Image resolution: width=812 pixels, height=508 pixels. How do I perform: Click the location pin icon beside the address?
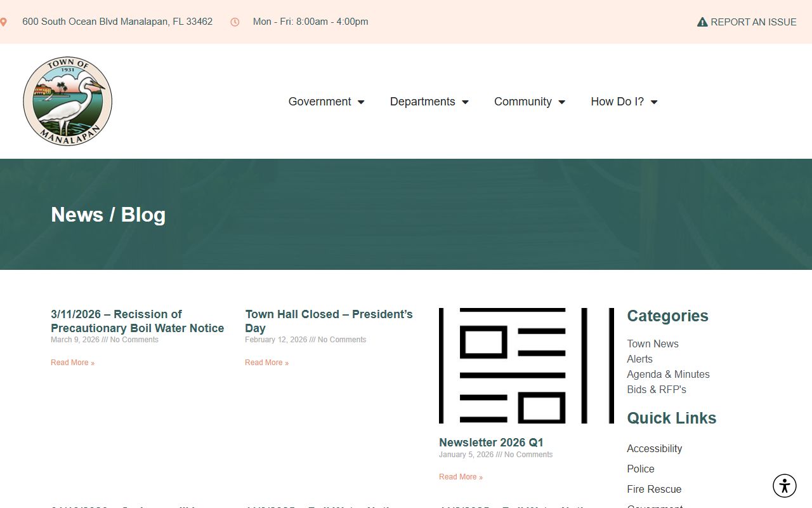pos(3,22)
